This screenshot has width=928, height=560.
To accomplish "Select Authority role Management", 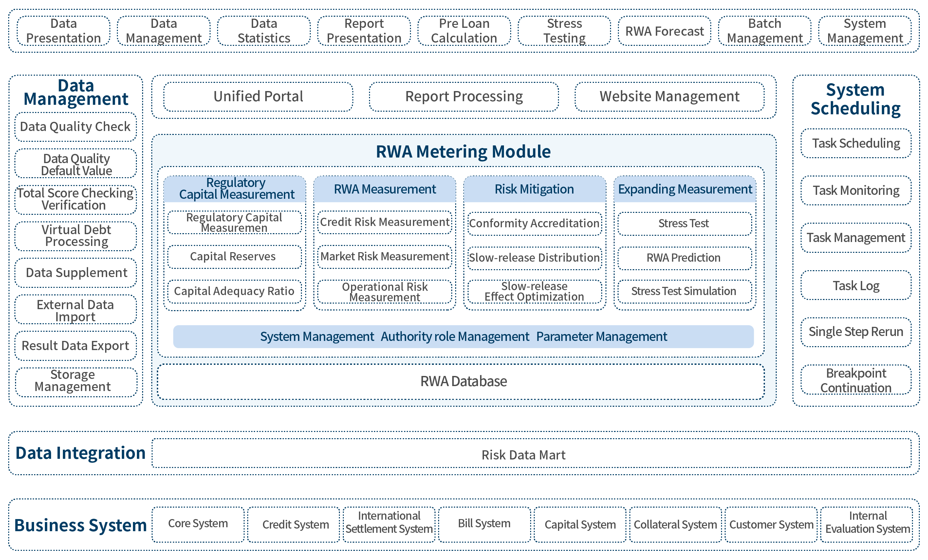I will [x=455, y=337].
